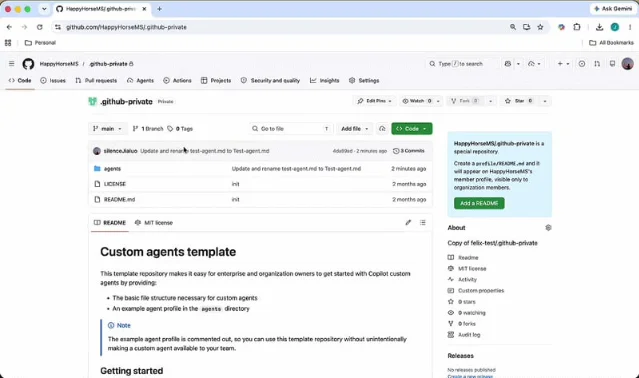Open a new browser tab with the plus
The width and height of the screenshot is (639, 378).
coord(159,9)
